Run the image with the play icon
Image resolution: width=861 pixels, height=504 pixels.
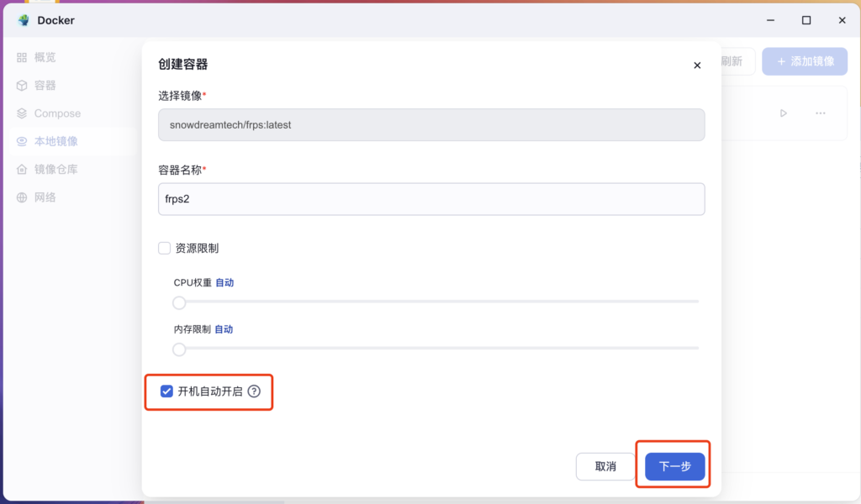coord(784,113)
